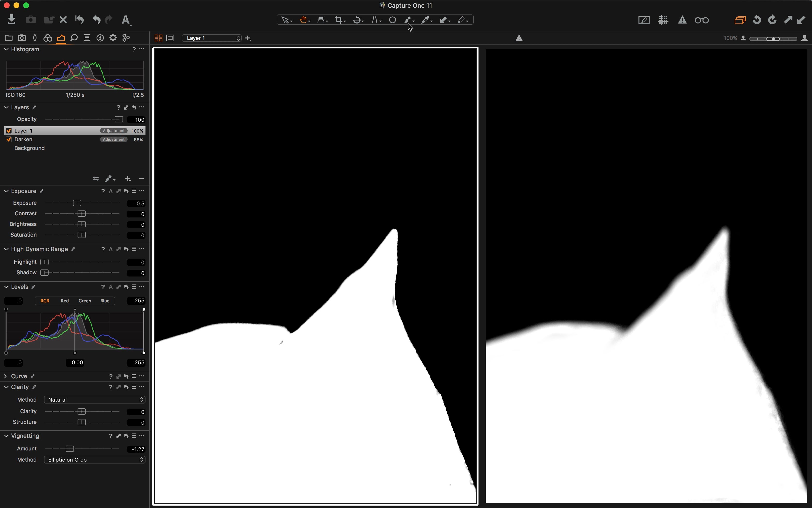The image size is (812, 508).
Task: Open the Layer 1 selector dropdown
Action: [x=212, y=38]
